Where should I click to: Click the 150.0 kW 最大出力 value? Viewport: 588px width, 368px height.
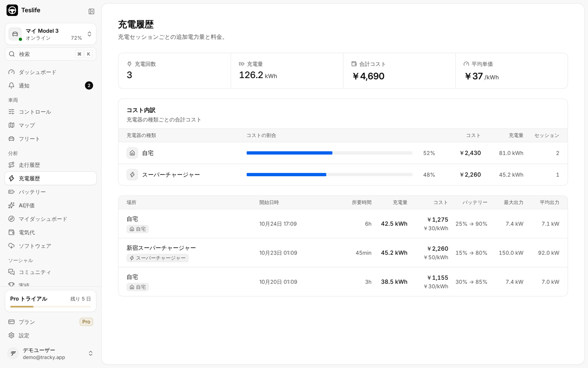[x=511, y=253]
